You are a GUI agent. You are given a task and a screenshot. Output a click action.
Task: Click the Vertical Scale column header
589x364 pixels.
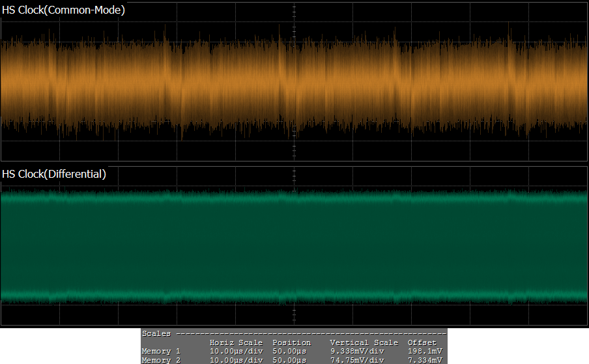(x=364, y=343)
